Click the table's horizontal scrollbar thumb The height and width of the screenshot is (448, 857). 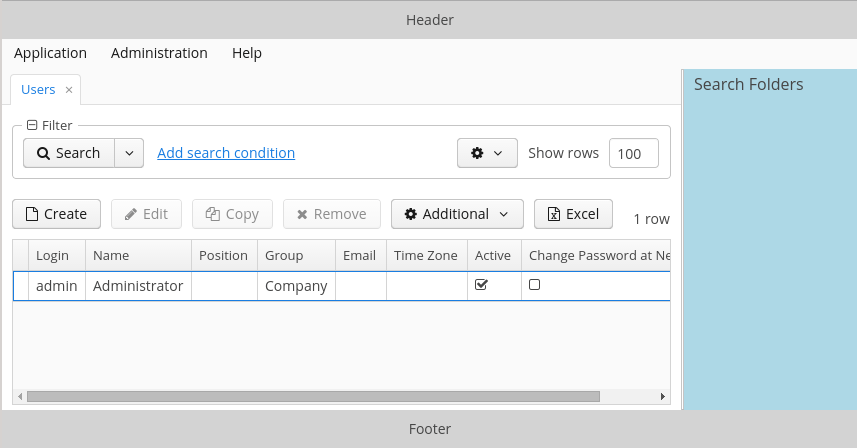click(313, 396)
